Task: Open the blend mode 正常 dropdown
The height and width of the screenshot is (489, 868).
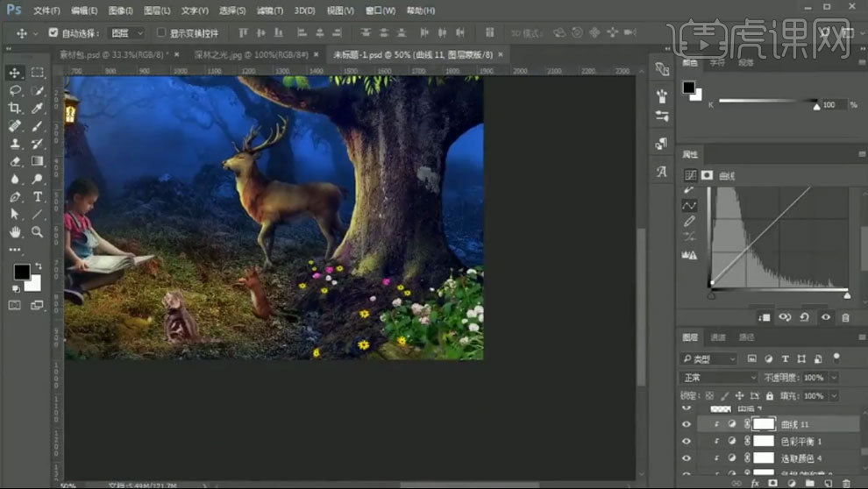Action: [719, 377]
